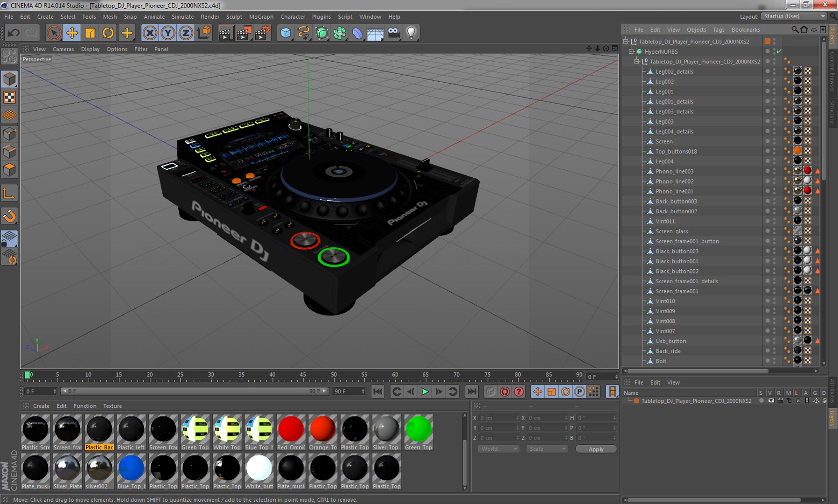
Task: Open the Layout Startup dropdown
Action: 794,16
